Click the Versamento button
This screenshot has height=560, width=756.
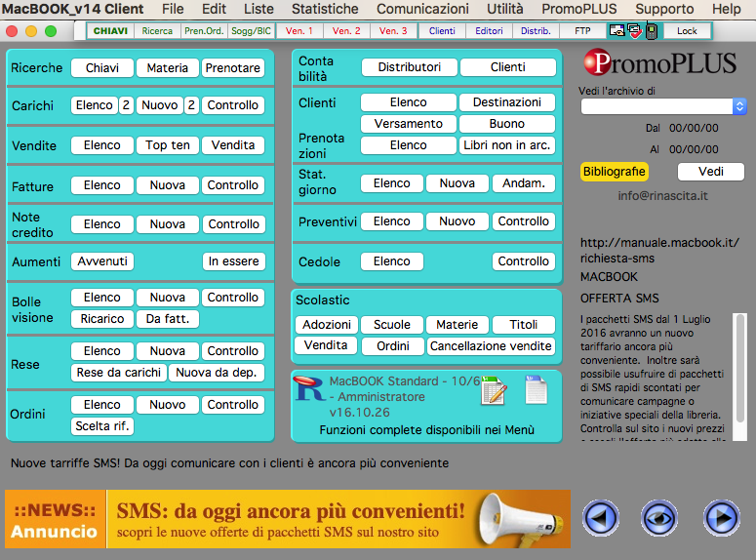(409, 124)
